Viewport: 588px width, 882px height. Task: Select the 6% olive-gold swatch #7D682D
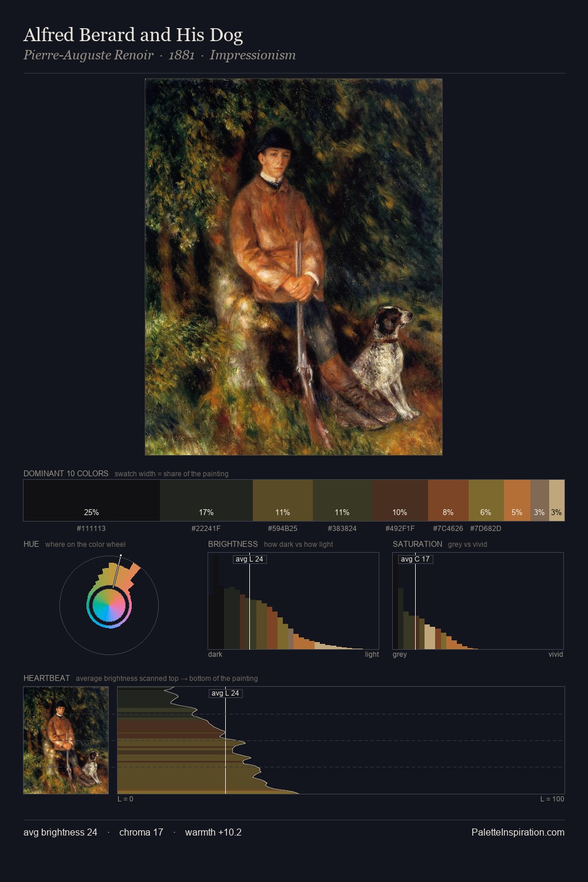tap(486, 500)
